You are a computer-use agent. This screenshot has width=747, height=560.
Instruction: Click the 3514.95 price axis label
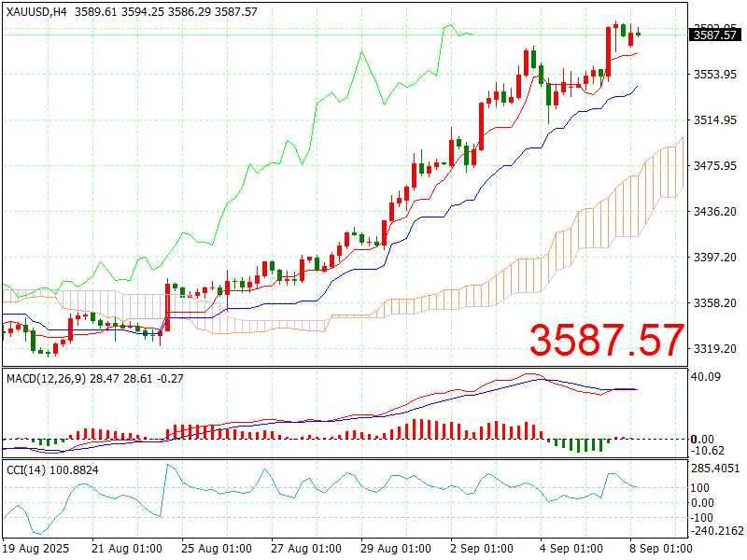click(715, 120)
